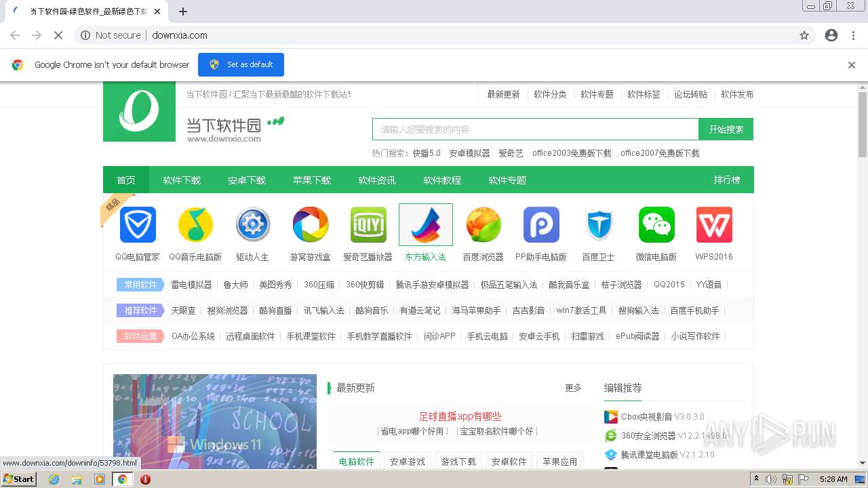Switch to the 软件资讯 navigation tab

377,180
